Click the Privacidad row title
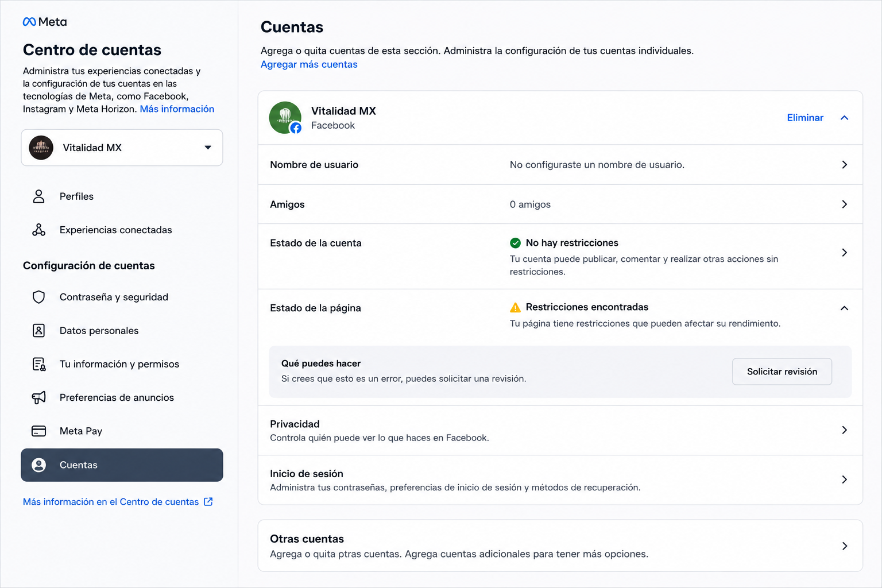882x588 pixels. pos(295,424)
